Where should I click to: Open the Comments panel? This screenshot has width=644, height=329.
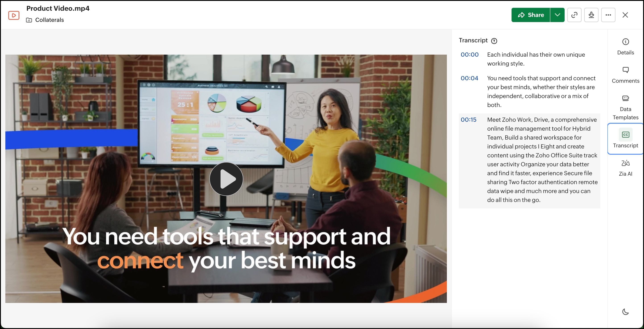[625, 75]
